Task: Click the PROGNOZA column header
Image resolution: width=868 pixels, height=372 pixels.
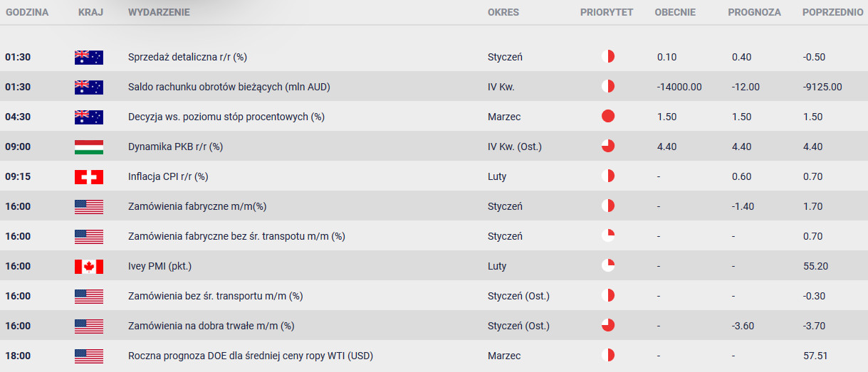Action: click(754, 12)
